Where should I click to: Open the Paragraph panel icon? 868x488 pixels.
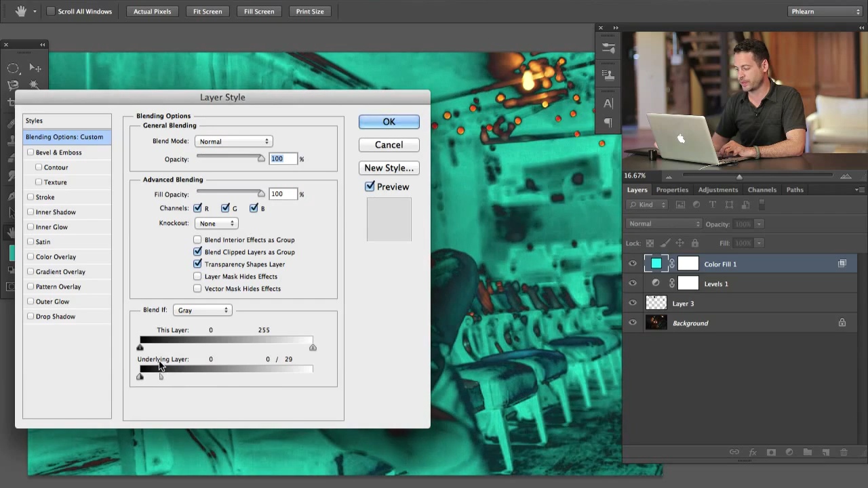pyautogui.click(x=608, y=123)
